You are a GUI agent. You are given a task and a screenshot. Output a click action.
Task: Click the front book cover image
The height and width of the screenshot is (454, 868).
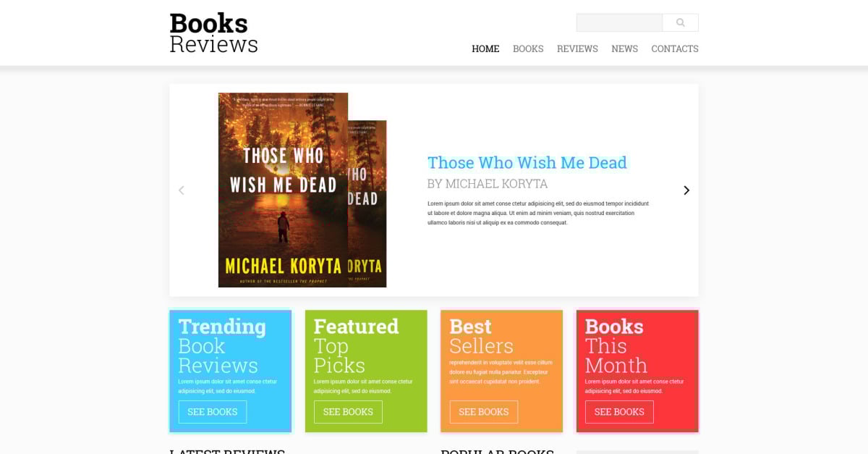pyautogui.click(x=283, y=190)
